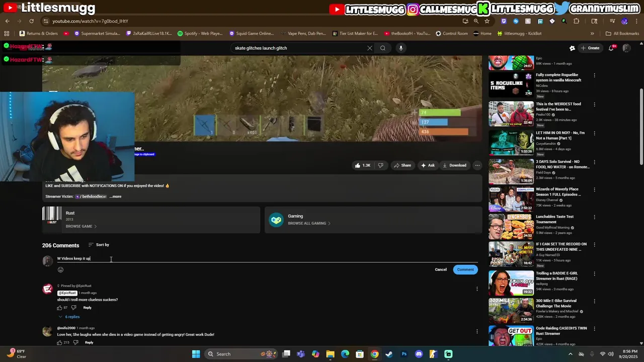Like the pinned EpicRust comment
This screenshot has width=644, height=362.
59,308
